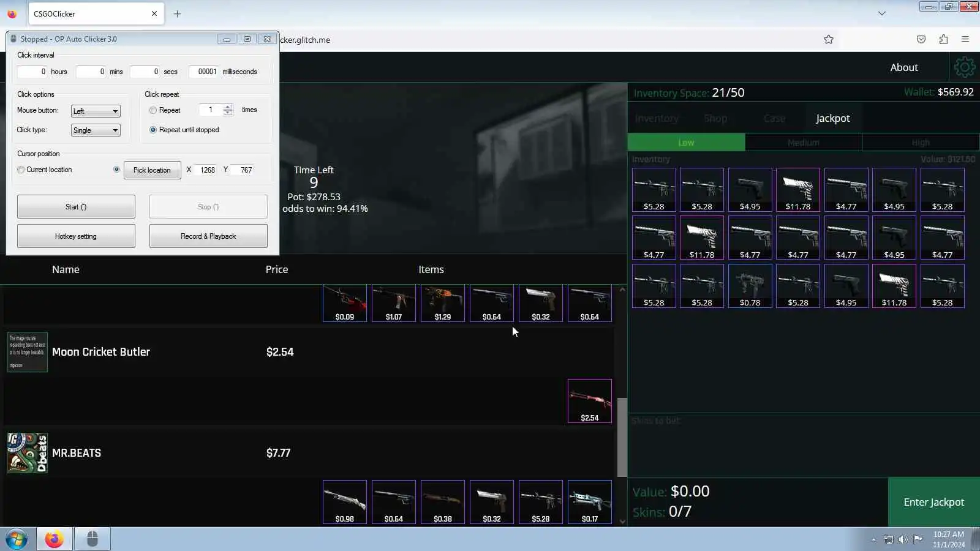Image resolution: width=980 pixels, height=551 pixels.
Task: Click the secs interval field
Action: coord(145,72)
